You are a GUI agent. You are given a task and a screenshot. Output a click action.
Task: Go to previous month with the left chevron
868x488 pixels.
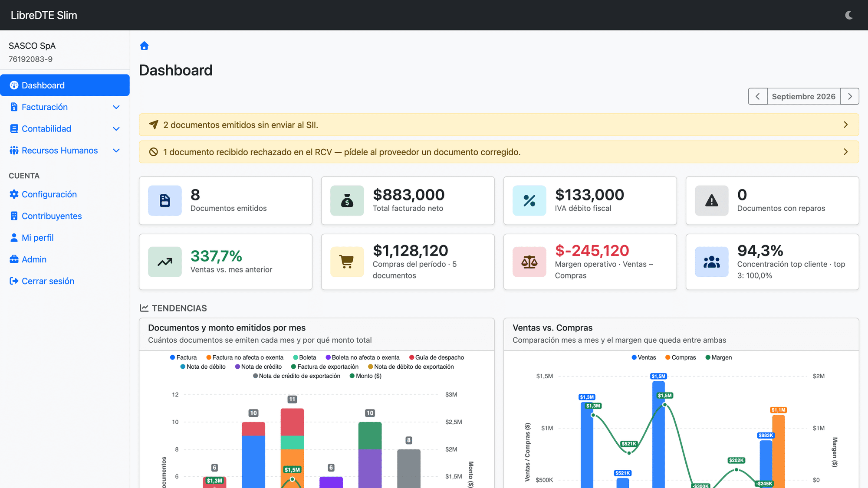tap(758, 96)
